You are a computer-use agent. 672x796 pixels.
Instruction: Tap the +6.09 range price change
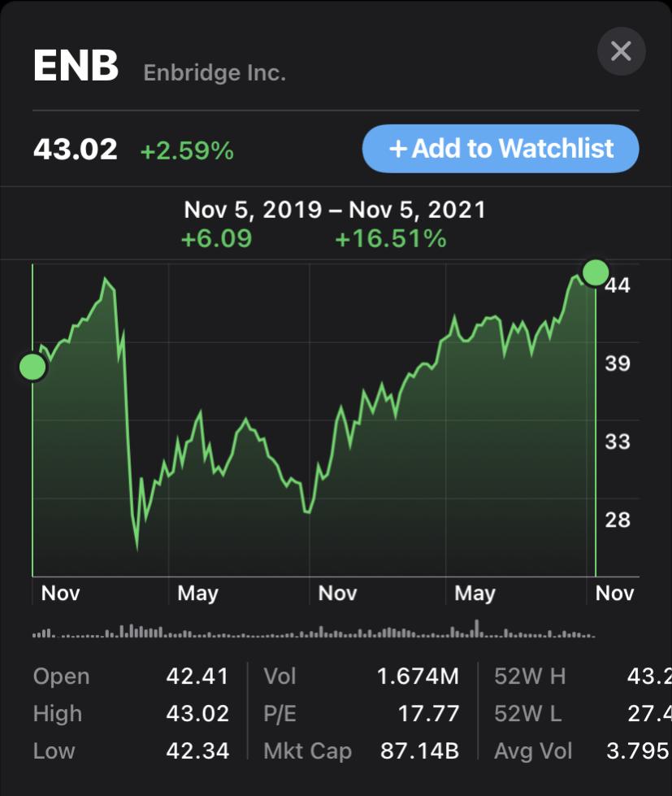[215, 239]
